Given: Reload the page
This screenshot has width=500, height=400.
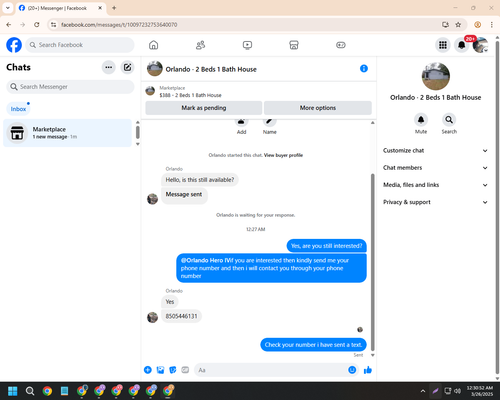Looking at the screenshot, I should click(x=37, y=25).
